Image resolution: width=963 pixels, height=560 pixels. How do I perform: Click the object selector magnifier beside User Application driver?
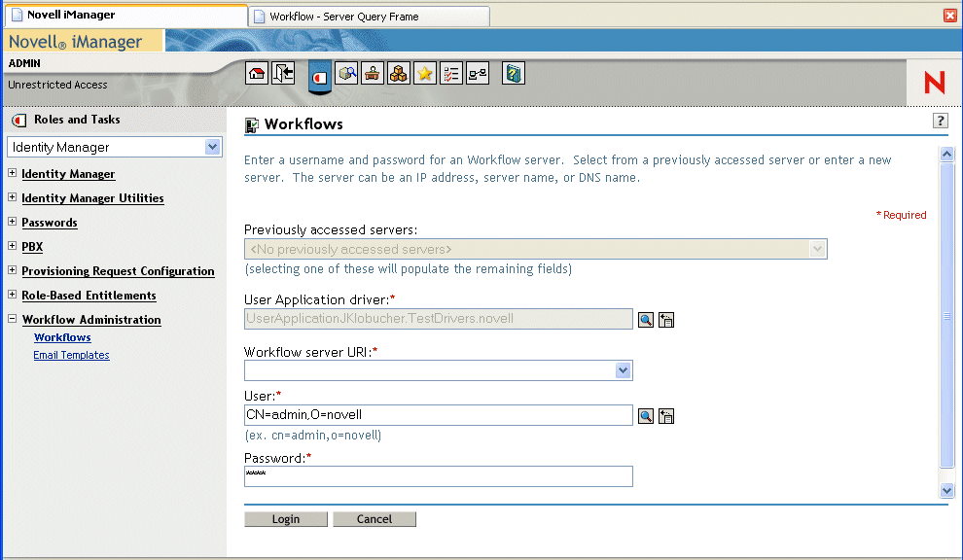645,319
